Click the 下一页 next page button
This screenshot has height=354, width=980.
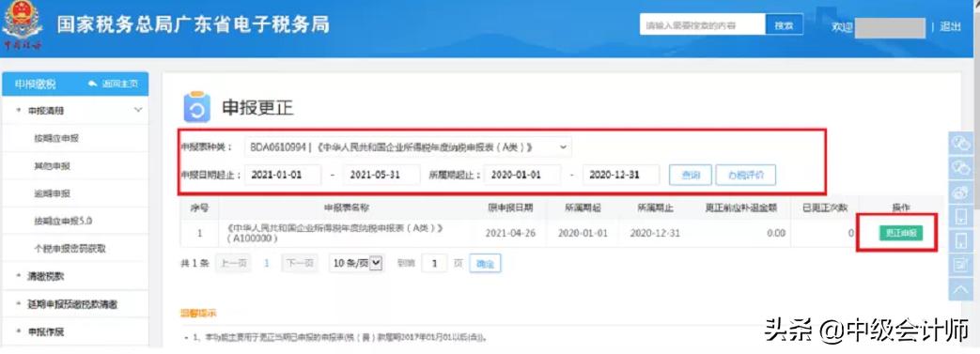[300, 264]
